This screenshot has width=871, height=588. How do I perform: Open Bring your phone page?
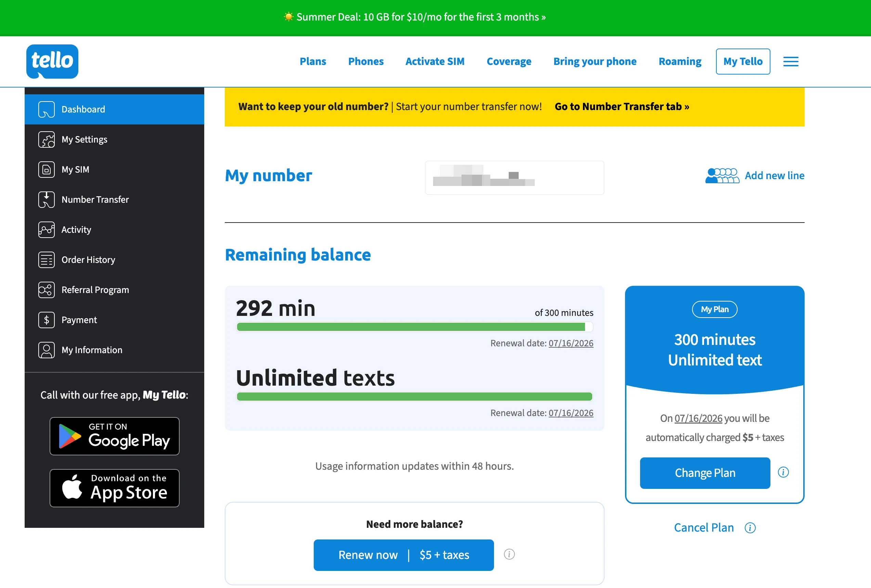pyautogui.click(x=595, y=62)
